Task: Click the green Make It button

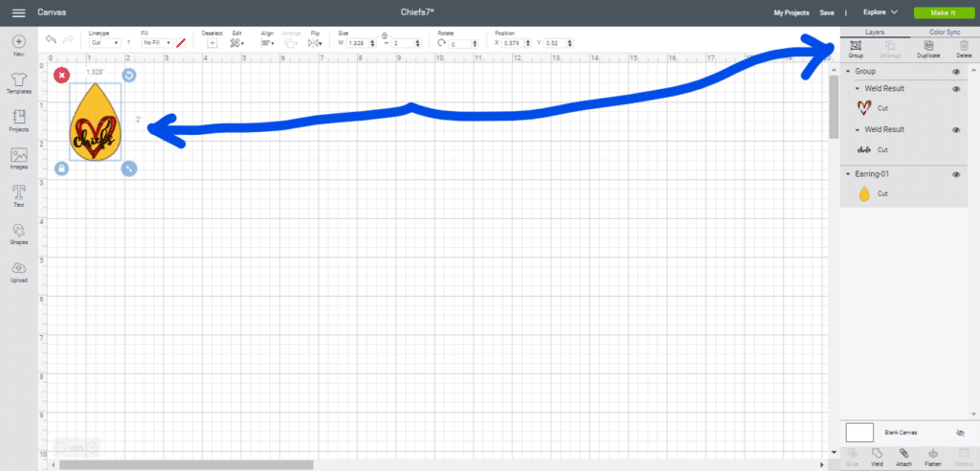Action: [x=942, y=12]
